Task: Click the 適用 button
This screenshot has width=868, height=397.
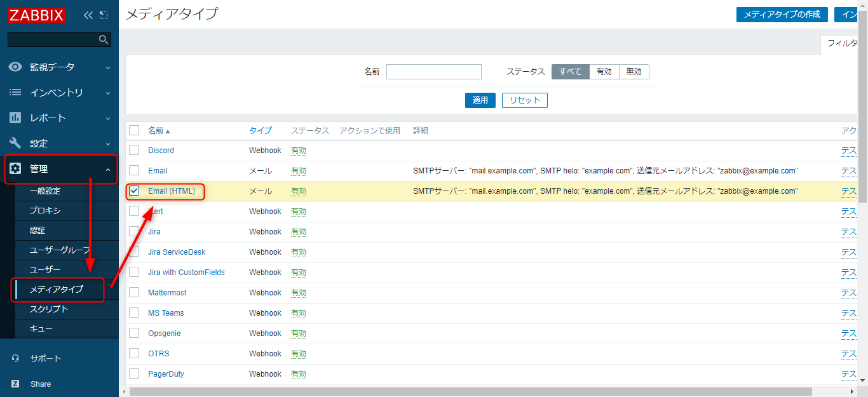Action: pyautogui.click(x=480, y=100)
